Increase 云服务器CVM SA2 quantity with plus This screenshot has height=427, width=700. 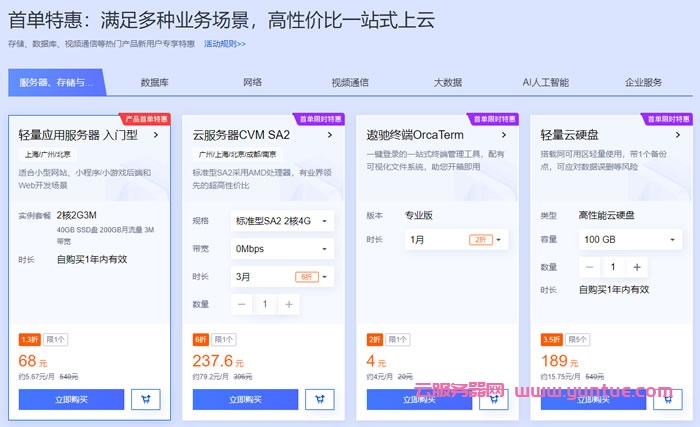(288, 304)
